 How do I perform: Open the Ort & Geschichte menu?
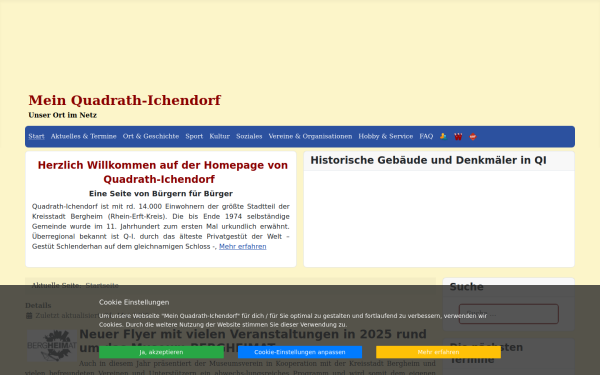pos(151,136)
